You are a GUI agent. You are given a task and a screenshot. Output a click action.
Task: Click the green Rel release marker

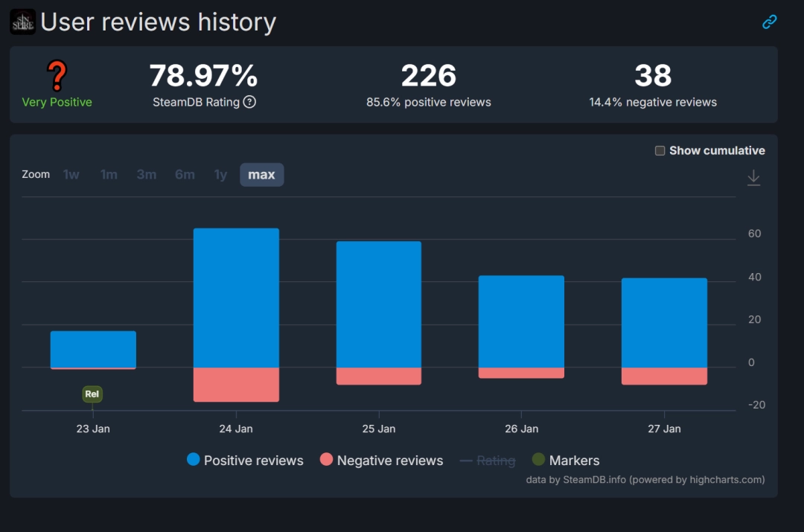coord(92,394)
